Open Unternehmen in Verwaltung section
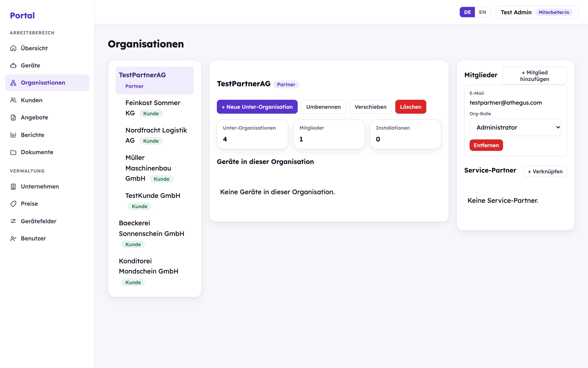 [47, 186]
